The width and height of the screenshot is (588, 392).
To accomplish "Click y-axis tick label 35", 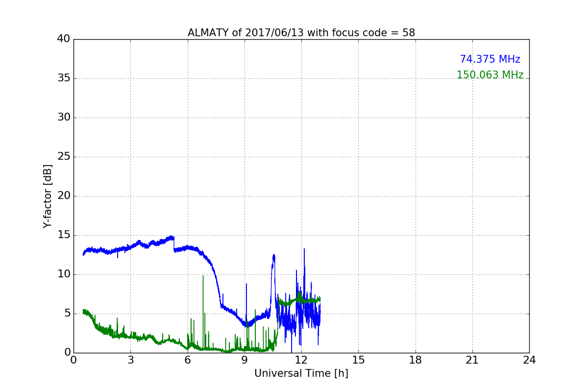I will pyautogui.click(x=64, y=78).
